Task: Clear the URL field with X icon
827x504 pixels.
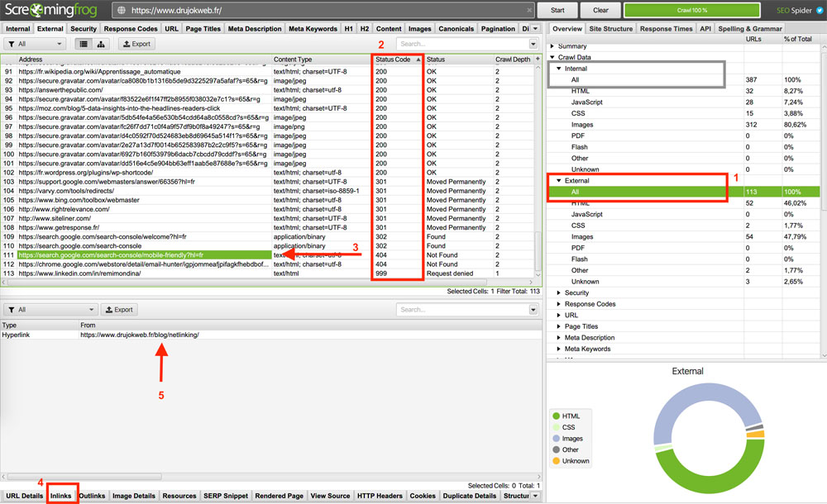Action: 529,10
